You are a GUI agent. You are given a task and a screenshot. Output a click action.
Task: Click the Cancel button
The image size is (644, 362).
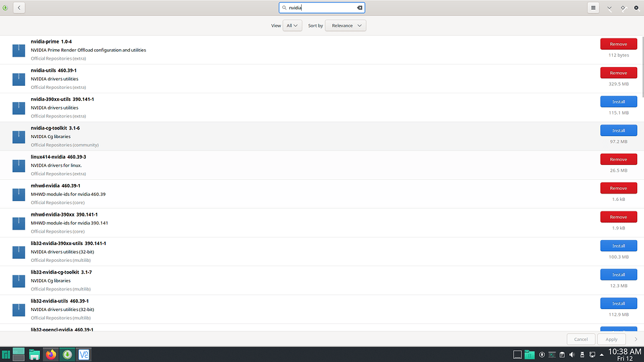point(581,340)
